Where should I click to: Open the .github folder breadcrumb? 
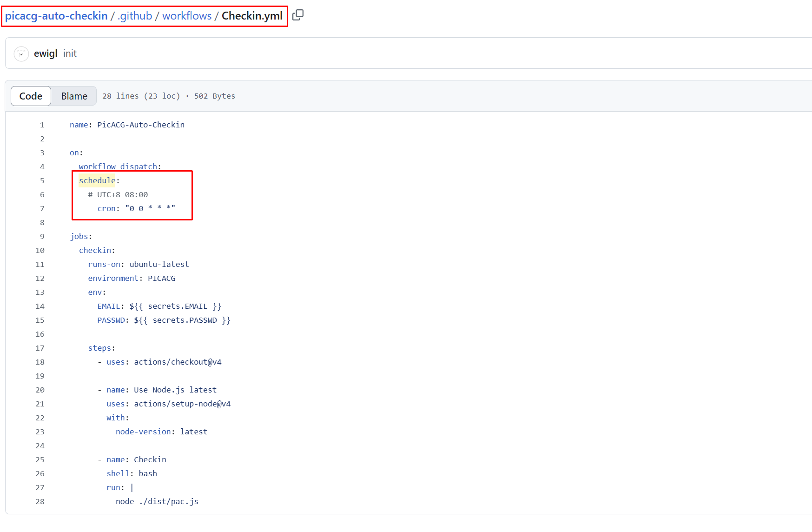(x=135, y=16)
